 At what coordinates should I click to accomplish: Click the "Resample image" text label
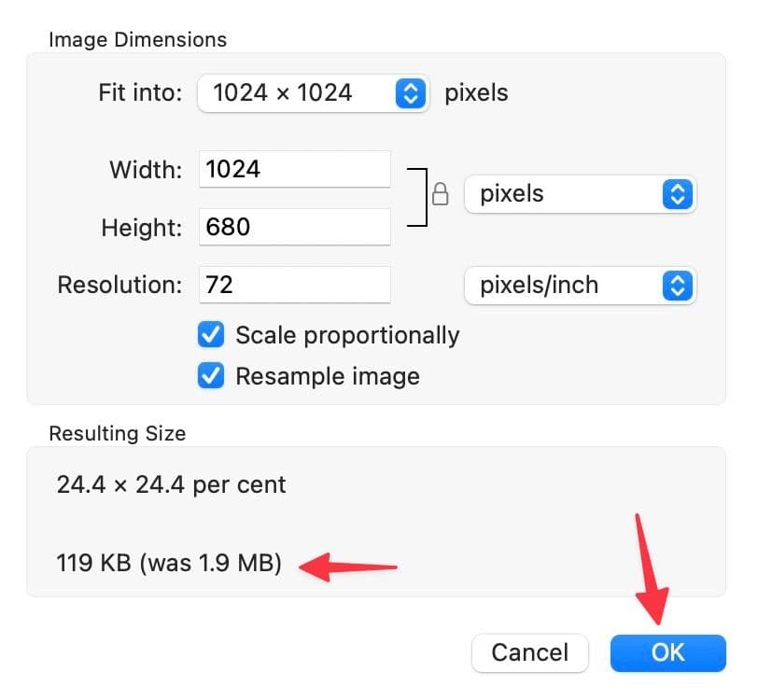point(328,376)
